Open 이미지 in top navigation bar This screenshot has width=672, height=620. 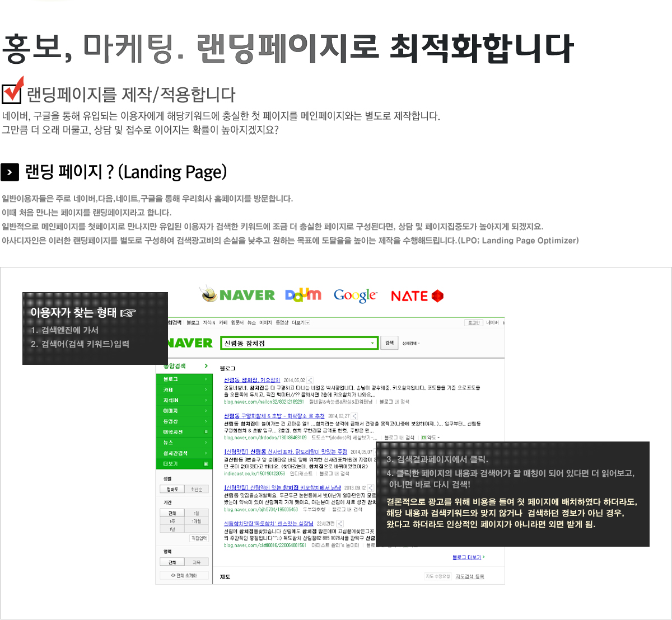(x=265, y=323)
